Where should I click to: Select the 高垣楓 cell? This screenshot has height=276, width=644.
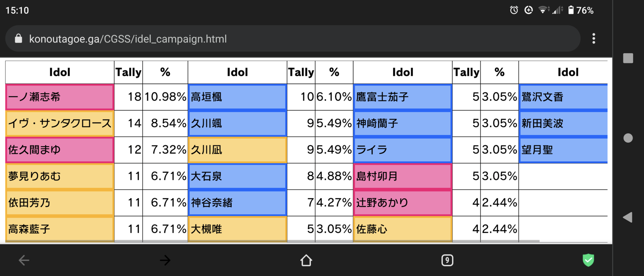(237, 97)
